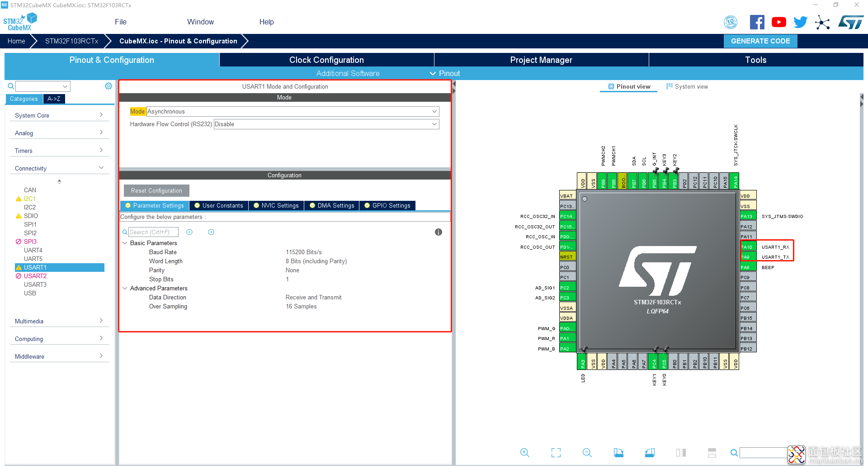Click the parameter search field
The image size is (868, 469).
[x=153, y=232]
